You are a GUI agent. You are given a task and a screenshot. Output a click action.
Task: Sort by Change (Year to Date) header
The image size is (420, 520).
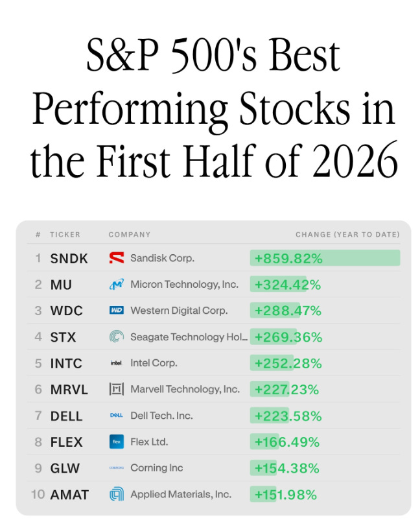(347, 235)
